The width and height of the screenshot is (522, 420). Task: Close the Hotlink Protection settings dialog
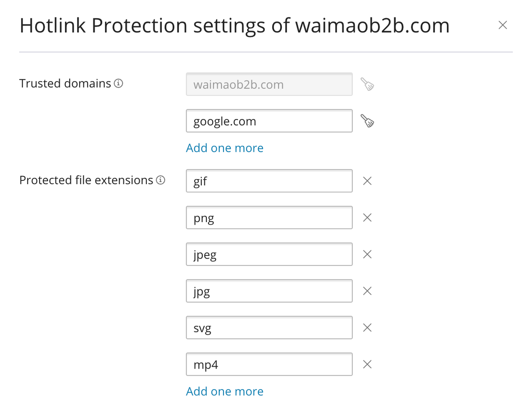503,25
